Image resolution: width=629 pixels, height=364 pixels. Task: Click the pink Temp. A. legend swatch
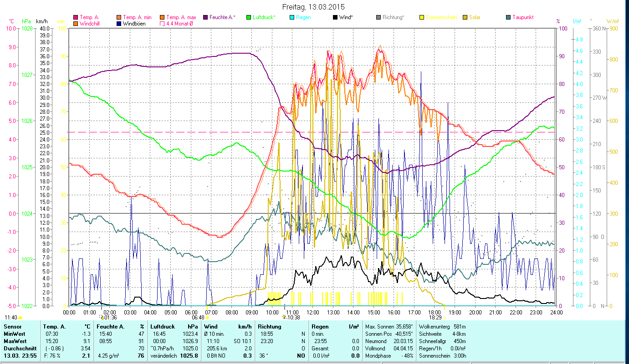76,18
